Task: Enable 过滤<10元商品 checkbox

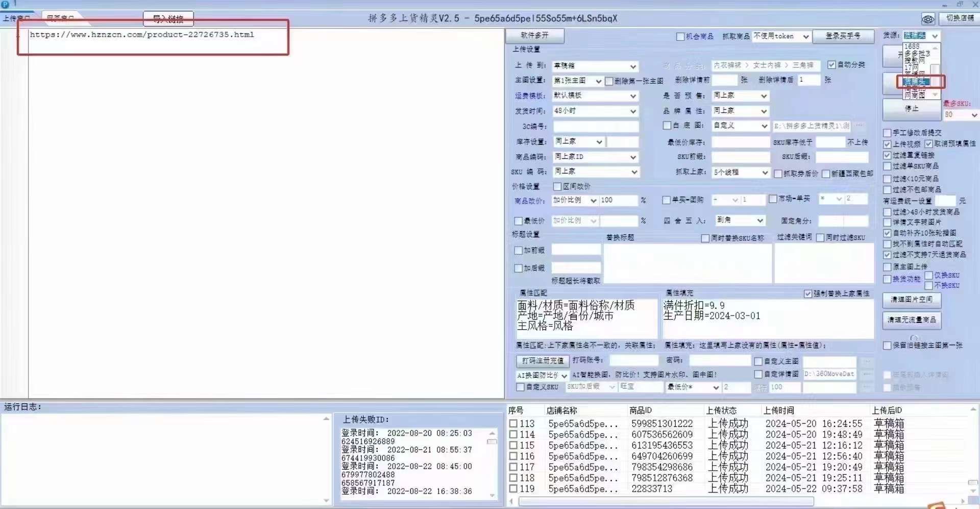Action: [887, 179]
